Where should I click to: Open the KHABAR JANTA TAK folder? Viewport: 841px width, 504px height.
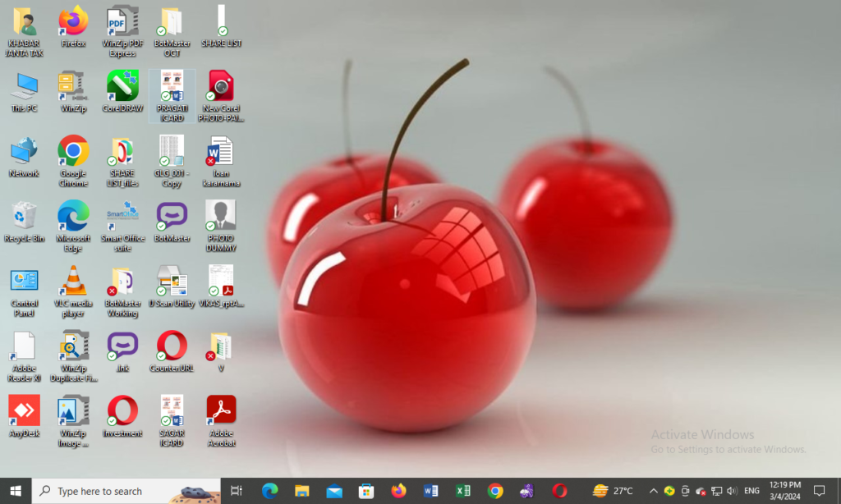pyautogui.click(x=24, y=22)
